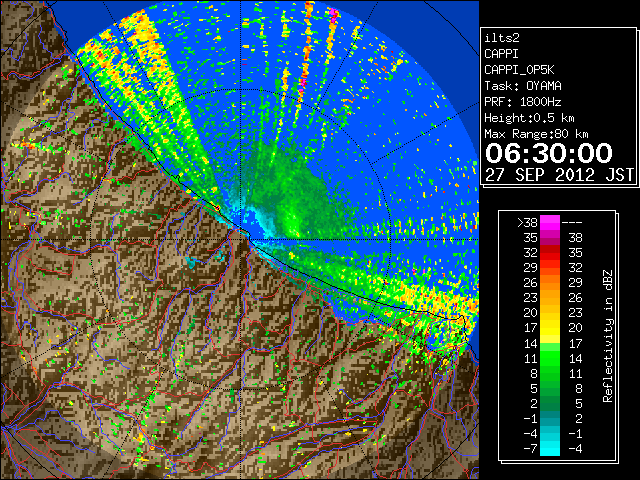
Task: Click the '>38' legend value
Action: [527, 223]
